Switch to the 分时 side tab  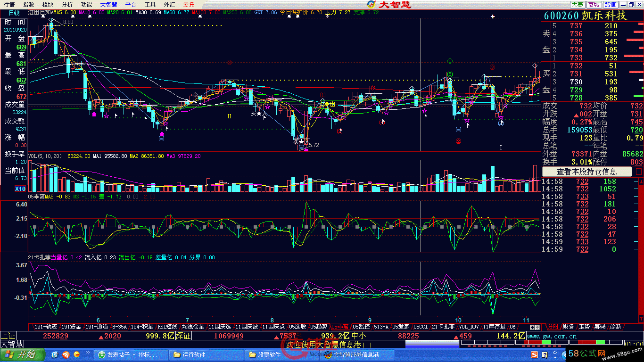pos(552,326)
